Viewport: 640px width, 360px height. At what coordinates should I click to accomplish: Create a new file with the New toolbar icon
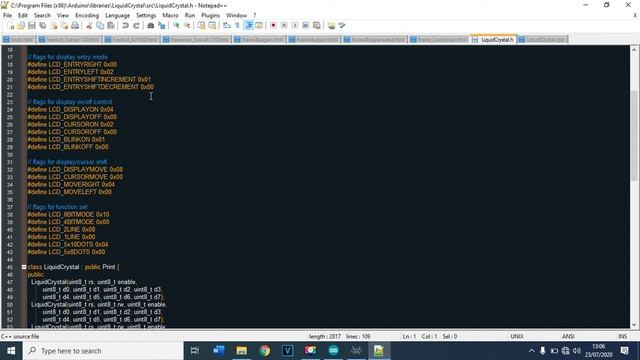[10, 25]
